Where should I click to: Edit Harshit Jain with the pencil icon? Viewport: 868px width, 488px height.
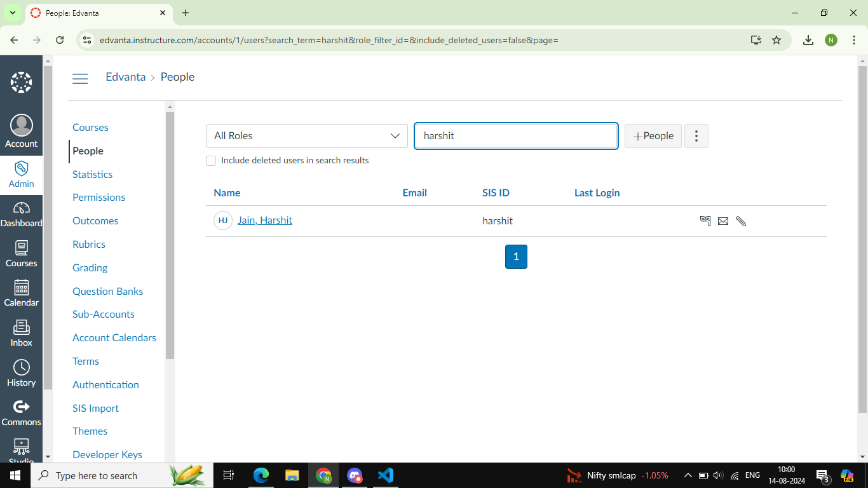[x=740, y=221]
